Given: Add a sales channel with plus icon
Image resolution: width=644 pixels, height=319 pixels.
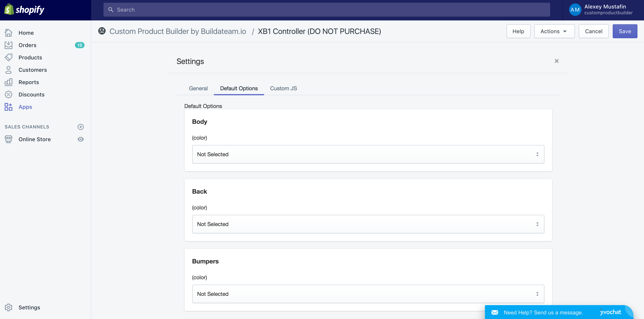Looking at the screenshot, I should 80,127.
